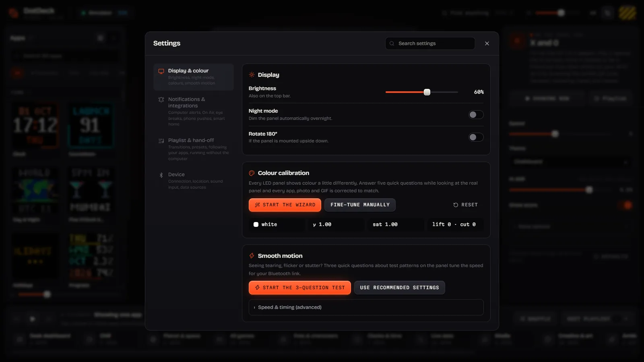The height and width of the screenshot is (362, 644).
Task: Switch to Notifications & integrations section
Action: point(194,111)
